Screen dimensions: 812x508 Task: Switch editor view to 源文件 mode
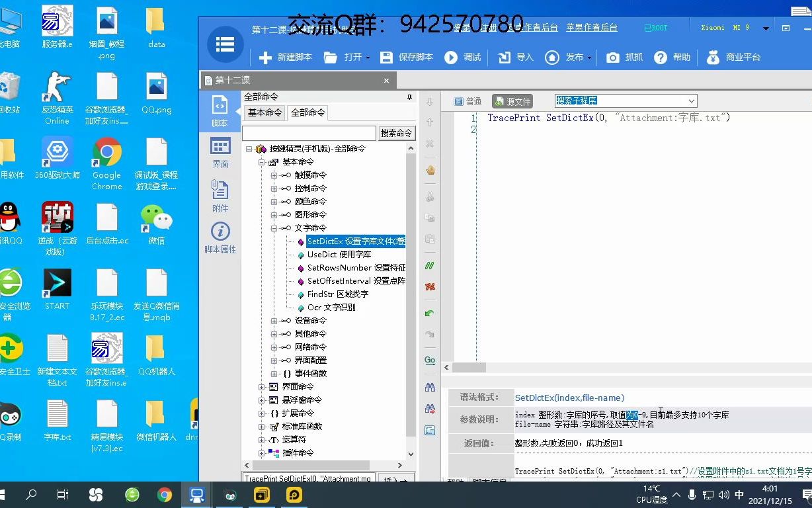coord(511,101)
